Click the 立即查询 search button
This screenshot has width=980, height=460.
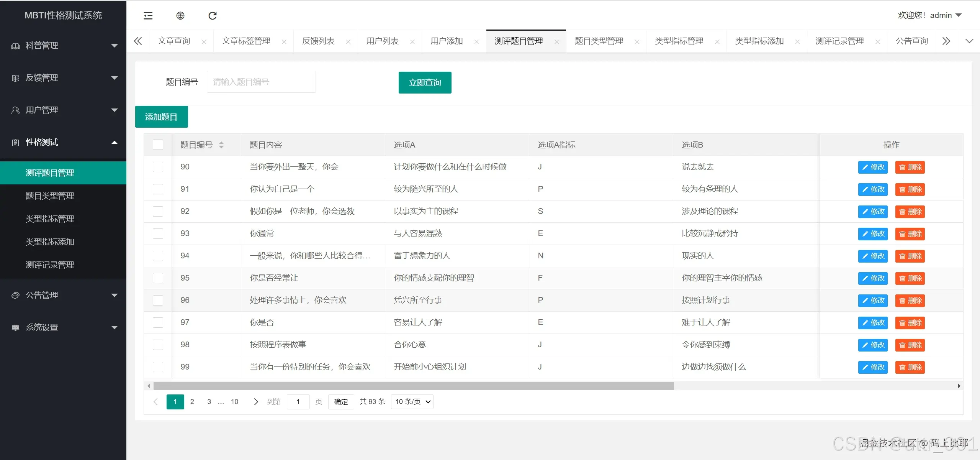coord(425,82)
